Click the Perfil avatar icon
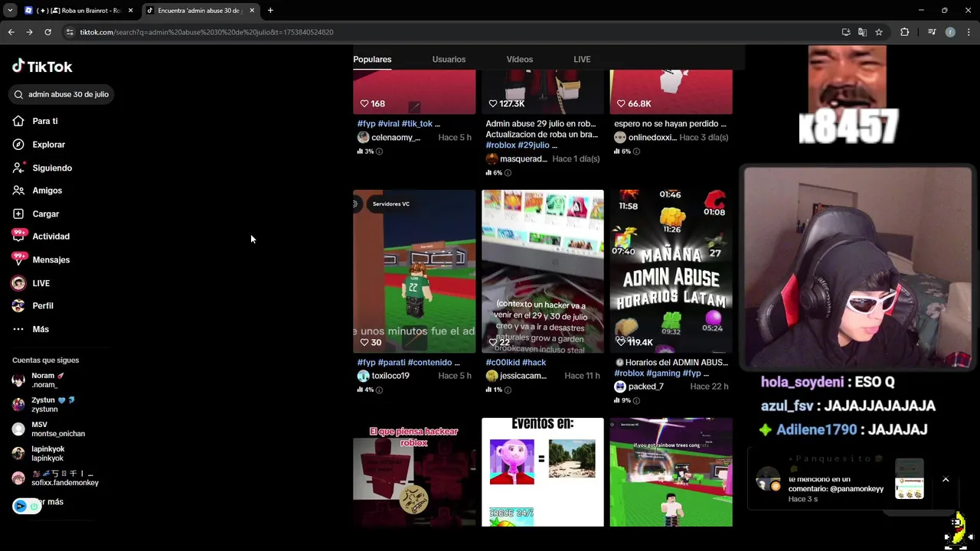The height and width of the screenshot is (551, 980). click(18, 306)
